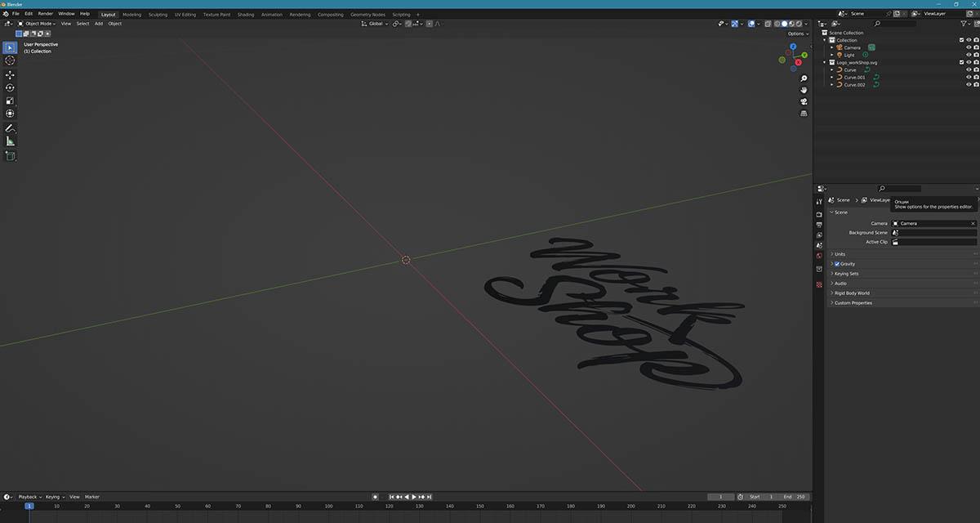Open the Collection properties tab
980x523 pixels.
pos(819,268)
